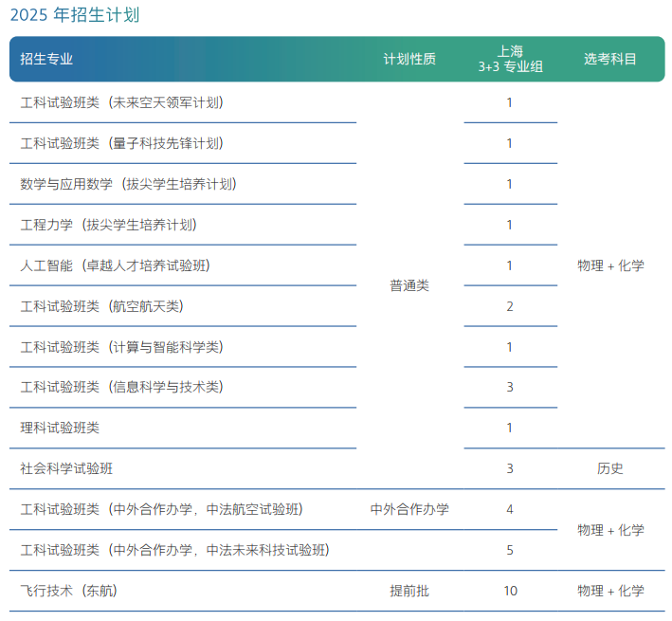Click the 计划性质 column header
Viewport: 672px width, 621px height.
(409, 59)
